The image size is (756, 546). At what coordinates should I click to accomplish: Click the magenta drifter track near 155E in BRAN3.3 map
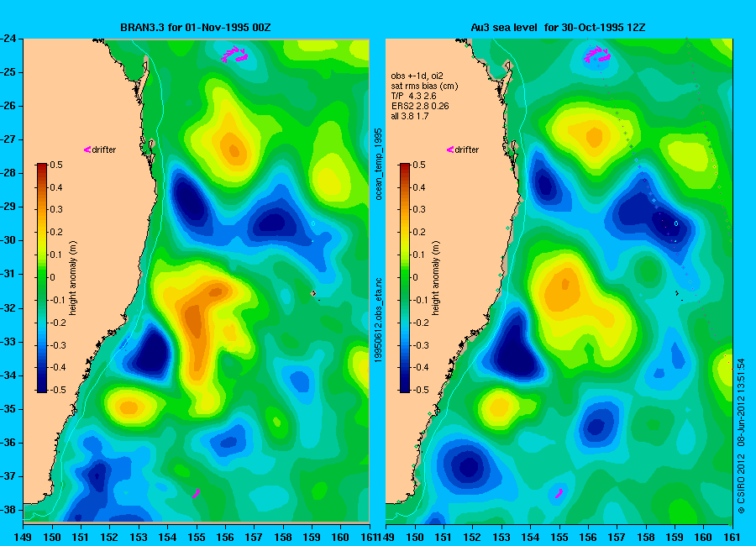197,493
